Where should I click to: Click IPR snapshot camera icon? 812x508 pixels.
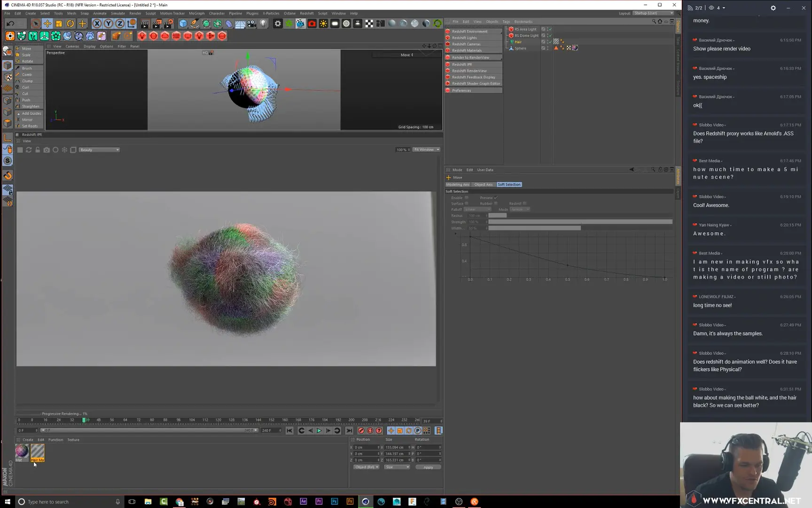tap(47, 150)
